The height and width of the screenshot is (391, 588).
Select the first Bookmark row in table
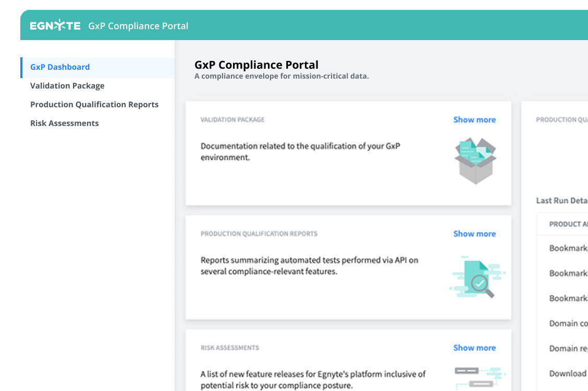568,248
